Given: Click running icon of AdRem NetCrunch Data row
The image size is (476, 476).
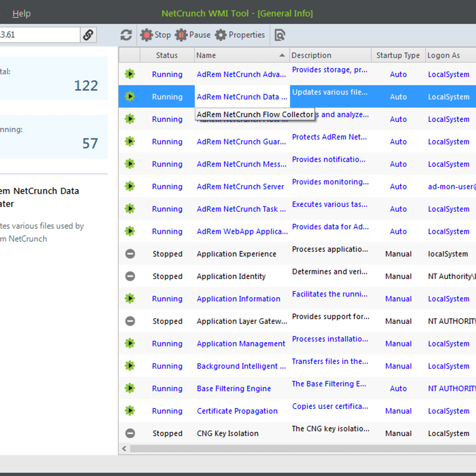Looking at the screenshot, I should coord(130,96).
